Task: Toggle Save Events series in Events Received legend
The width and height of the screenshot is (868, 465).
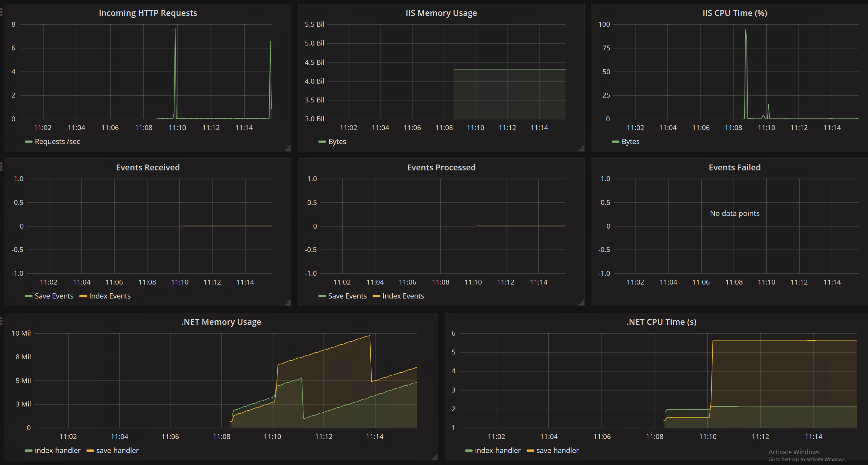Action: tap(54, 296)
